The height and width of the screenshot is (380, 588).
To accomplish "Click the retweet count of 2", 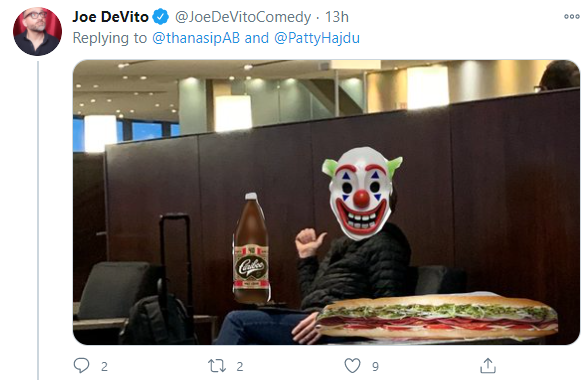I will point(240,366).
